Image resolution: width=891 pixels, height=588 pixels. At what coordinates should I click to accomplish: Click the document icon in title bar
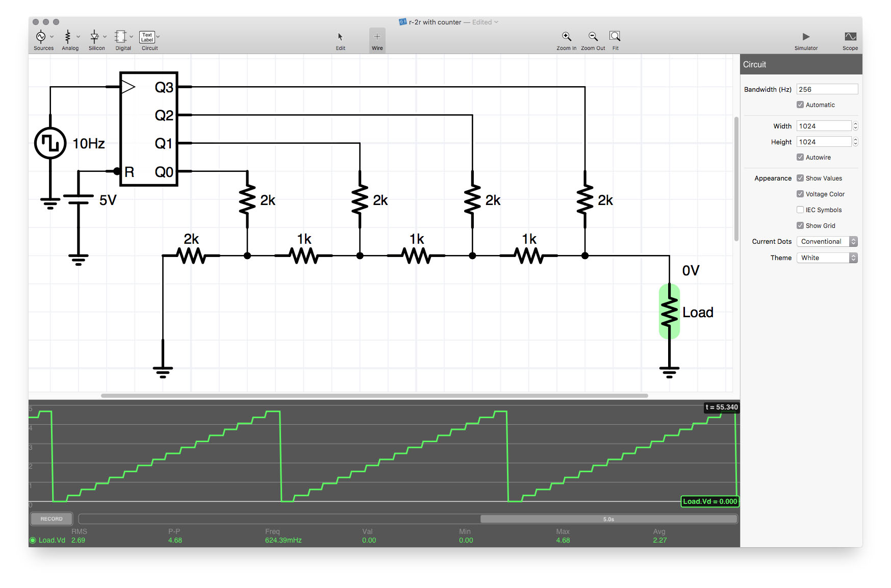coord(402,22)
